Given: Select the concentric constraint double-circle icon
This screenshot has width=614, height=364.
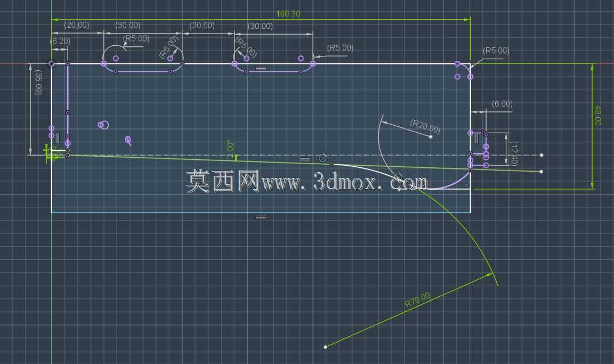Looking at the screenshot, I should click(103, 125).
